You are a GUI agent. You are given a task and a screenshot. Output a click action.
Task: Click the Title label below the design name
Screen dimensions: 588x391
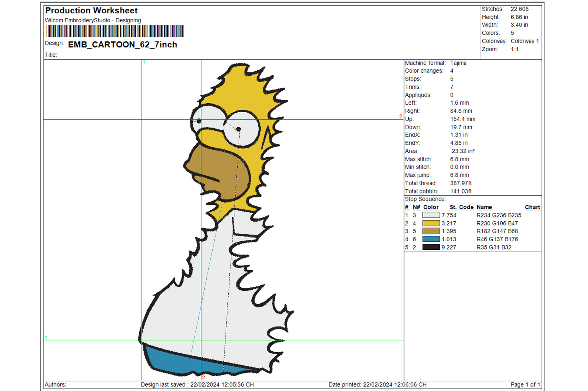tap(51, 55)
